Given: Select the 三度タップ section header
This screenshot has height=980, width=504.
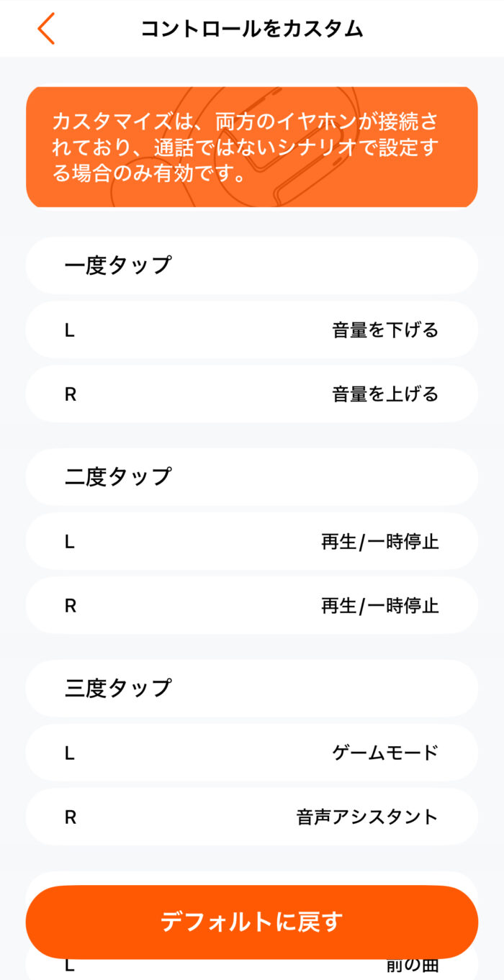Looking at the screenshot, I should [118, 688].
